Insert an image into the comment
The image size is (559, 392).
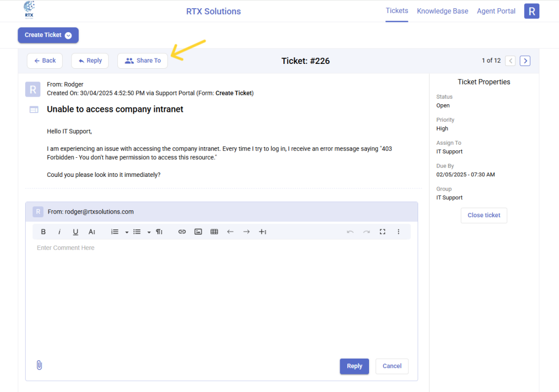(x=198, y=232)
